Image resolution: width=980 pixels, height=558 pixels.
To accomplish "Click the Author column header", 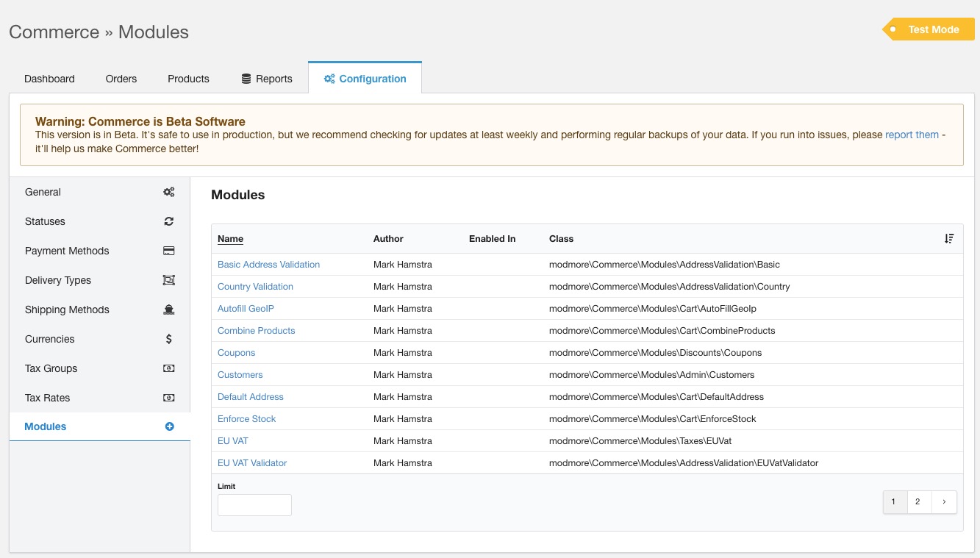I will click(388, 239).
